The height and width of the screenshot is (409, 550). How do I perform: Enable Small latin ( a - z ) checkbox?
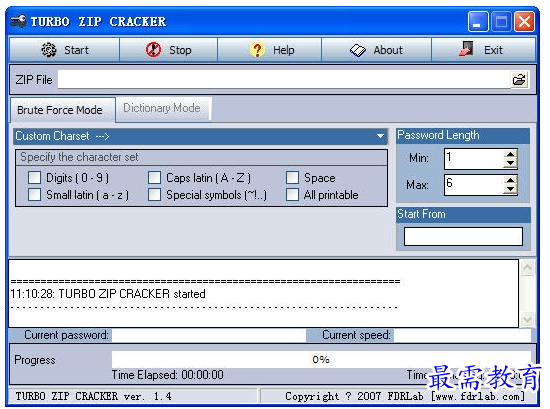pos(34,194)
